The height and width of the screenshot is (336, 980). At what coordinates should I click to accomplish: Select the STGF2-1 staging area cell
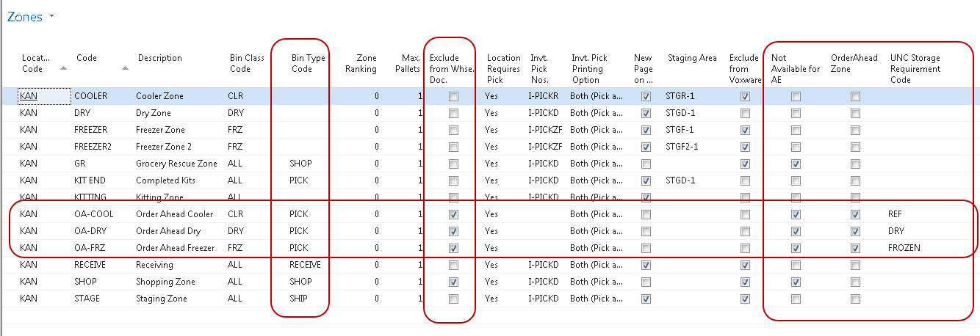point(682,147)
